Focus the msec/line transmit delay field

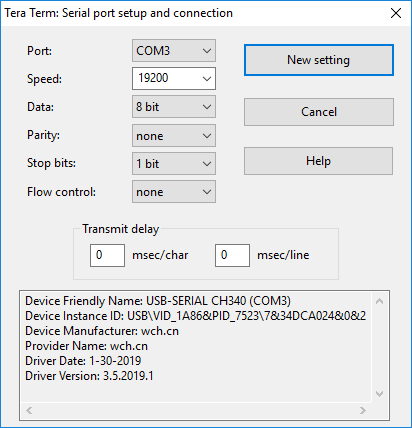(232, 255)
